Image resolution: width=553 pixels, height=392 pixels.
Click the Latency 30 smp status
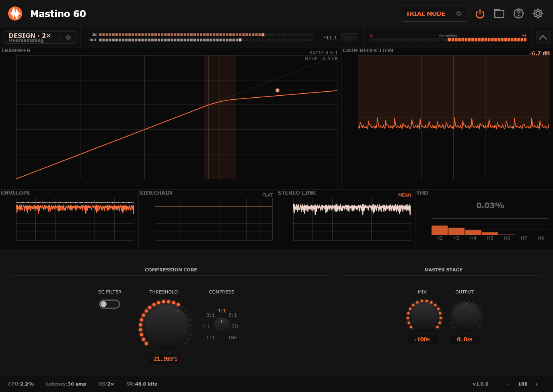point(66,384)
